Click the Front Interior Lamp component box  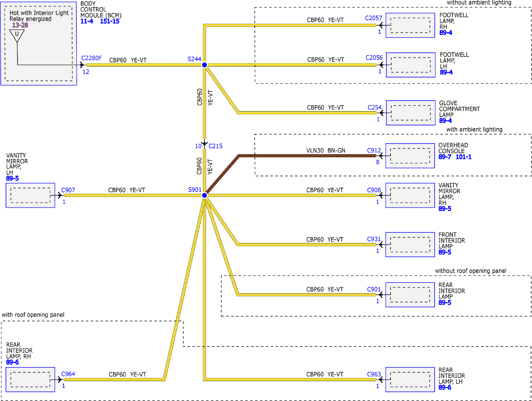[410, 244]
